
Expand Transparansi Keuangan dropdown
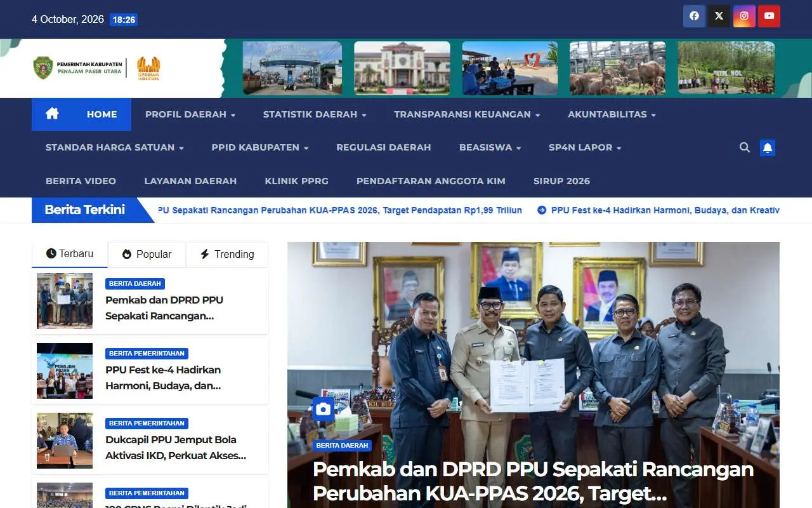(x=467, y=114)
